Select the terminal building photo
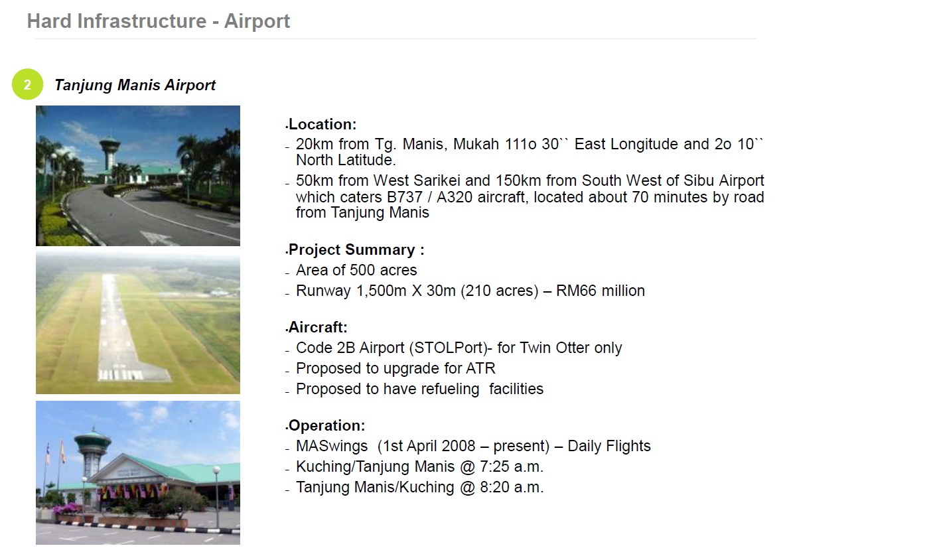The height and width of the screenshot is (560, 925). coord(138,472)
